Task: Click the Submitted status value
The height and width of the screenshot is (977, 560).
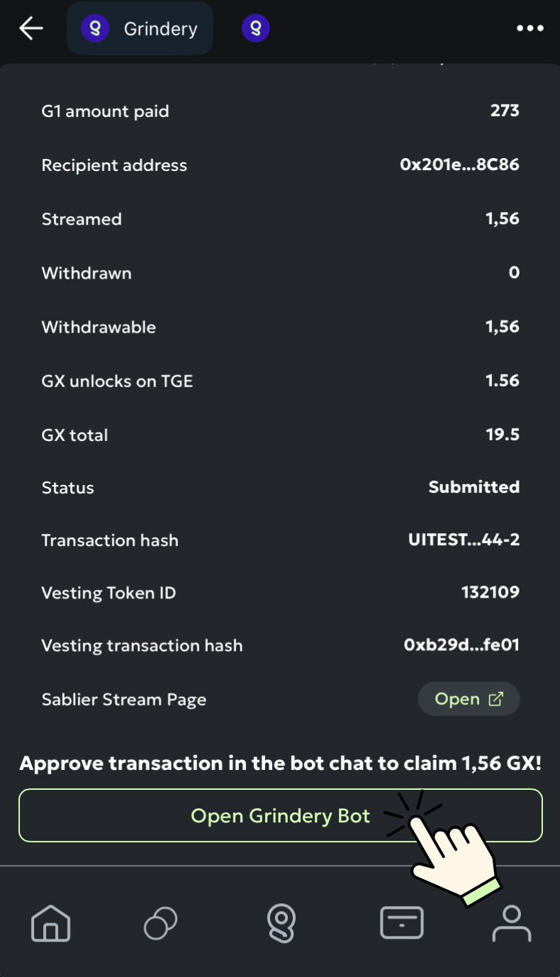Action: [474, 487]
